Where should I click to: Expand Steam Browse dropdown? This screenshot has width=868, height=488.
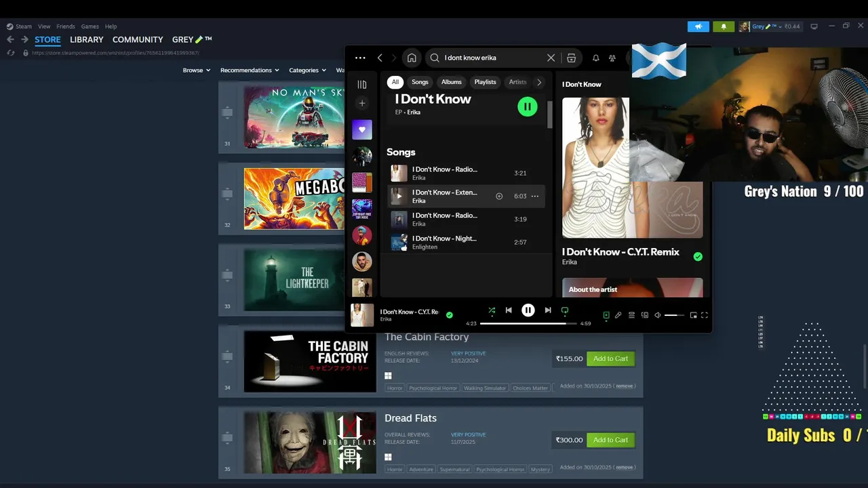coord(197,70)
